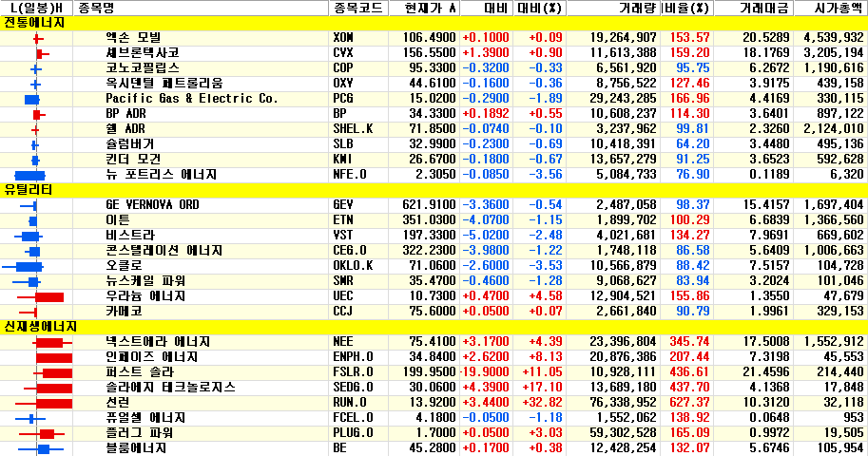Click the ratio value 64.20
The width and height of the screenshot is (868, 456).
pos(692,143)
